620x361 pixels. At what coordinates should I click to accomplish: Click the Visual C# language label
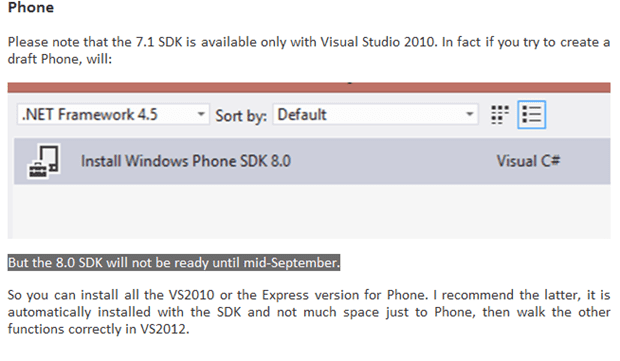coord(528,161)
